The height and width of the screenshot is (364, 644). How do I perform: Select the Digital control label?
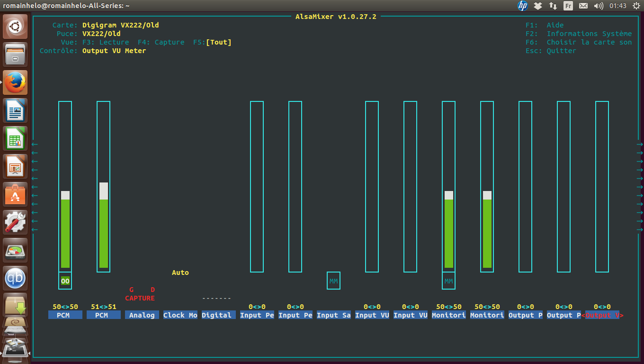coord(219,315)
